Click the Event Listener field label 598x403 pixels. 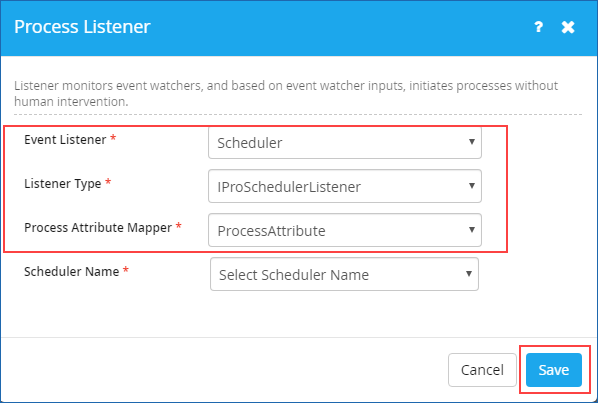tap(65, 140)
